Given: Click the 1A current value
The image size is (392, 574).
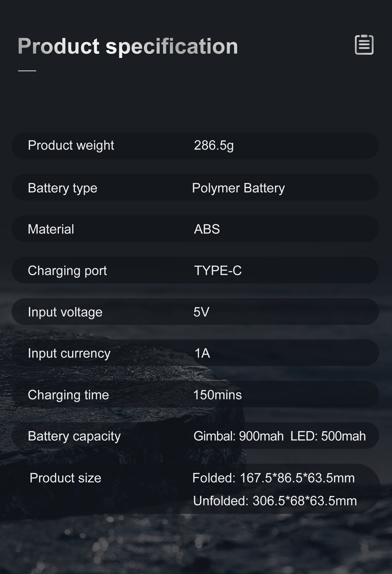Looking at the screenshot, I should 202,353.
